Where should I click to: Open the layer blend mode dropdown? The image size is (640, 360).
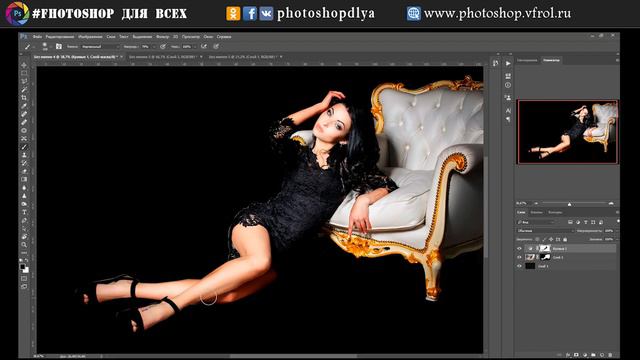545,231
